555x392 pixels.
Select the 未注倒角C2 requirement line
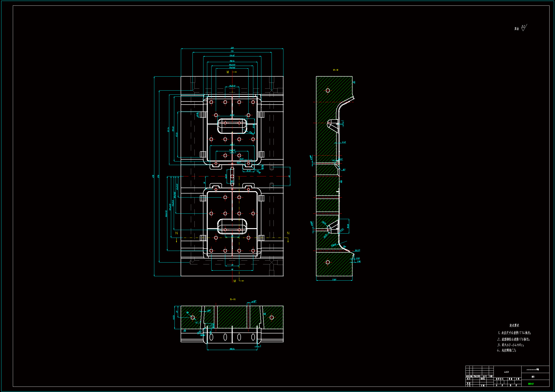(507, 350)
